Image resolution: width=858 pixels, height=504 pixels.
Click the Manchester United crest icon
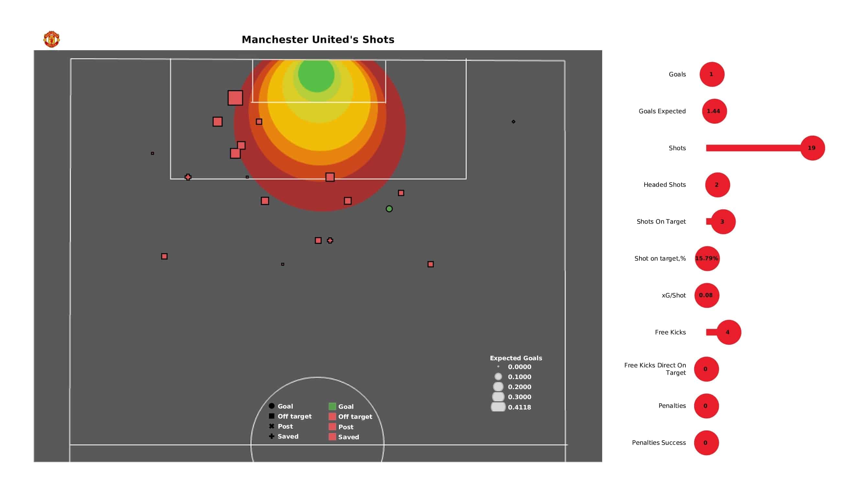[x=51, y=39]
